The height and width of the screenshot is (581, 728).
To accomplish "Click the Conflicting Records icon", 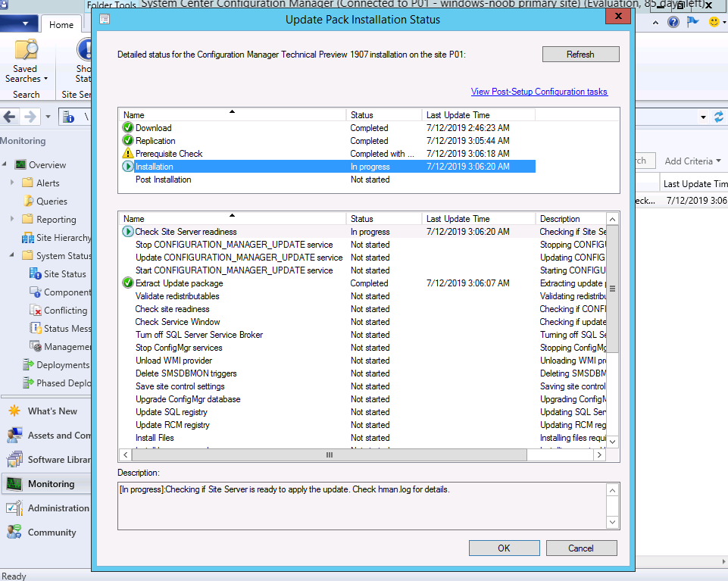I will pos(36,311).
